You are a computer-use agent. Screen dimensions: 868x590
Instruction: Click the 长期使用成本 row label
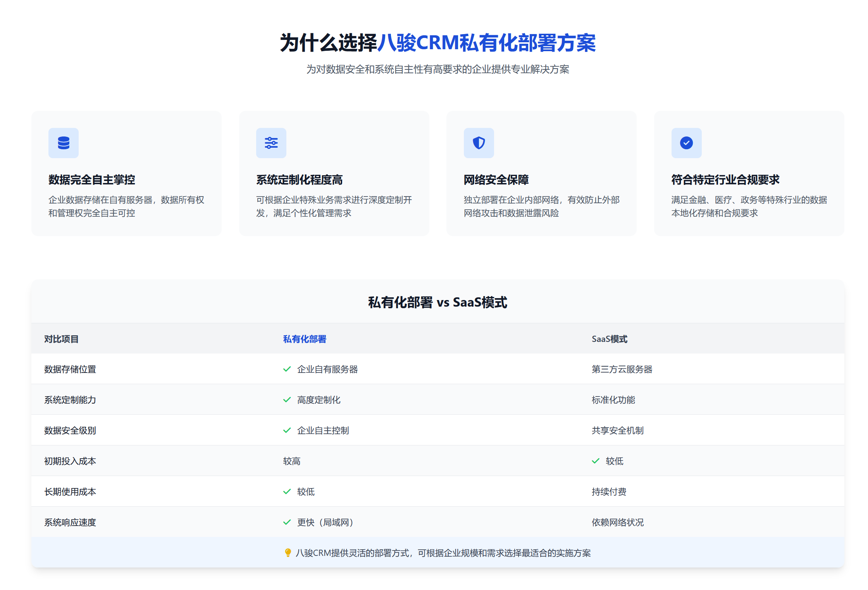click(x=71, y=492)
